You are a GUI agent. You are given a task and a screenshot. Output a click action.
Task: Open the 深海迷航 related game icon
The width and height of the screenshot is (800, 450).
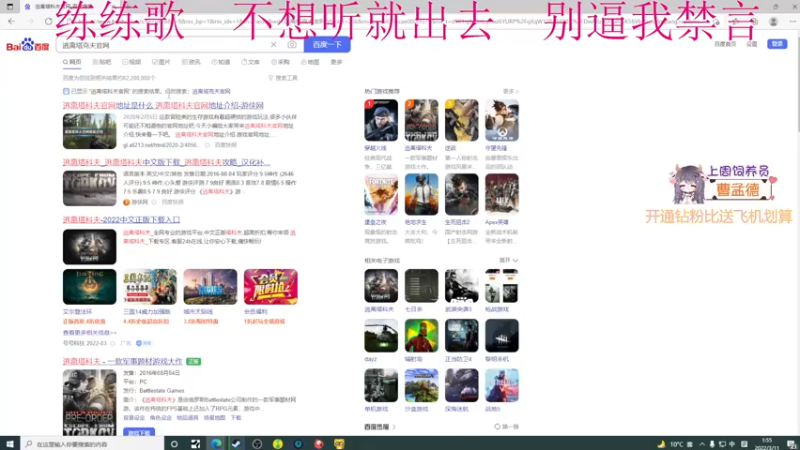click(x=462, y=386)
